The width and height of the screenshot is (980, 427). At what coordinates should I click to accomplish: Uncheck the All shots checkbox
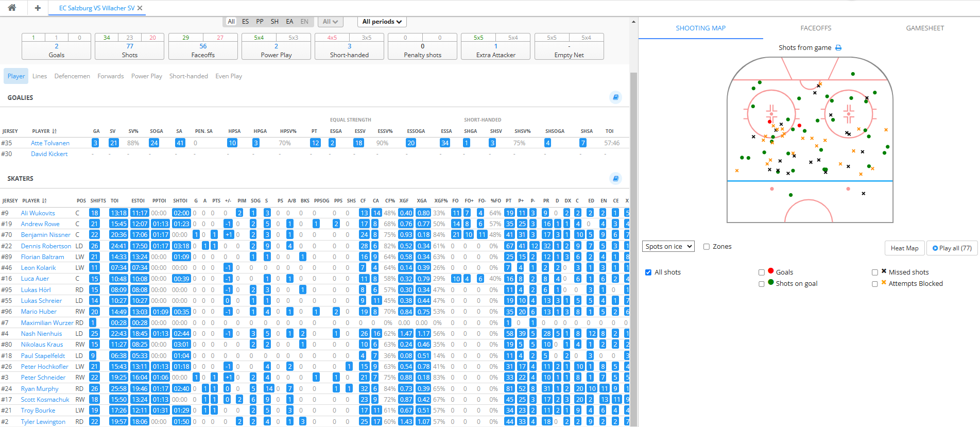click(x=648, y=272)
